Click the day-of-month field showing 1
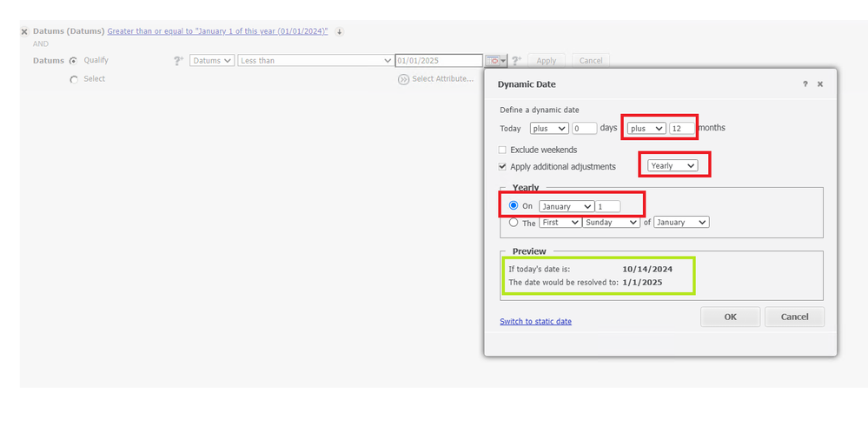Viewport: 868px width, 421px height. pyautogui.click(x=608, y=207)
